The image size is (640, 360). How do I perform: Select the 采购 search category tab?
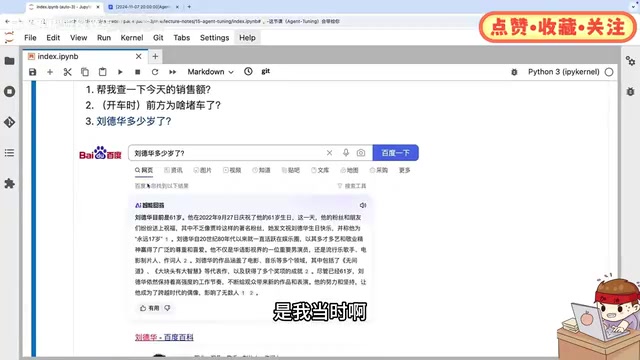tap(379, 170)
